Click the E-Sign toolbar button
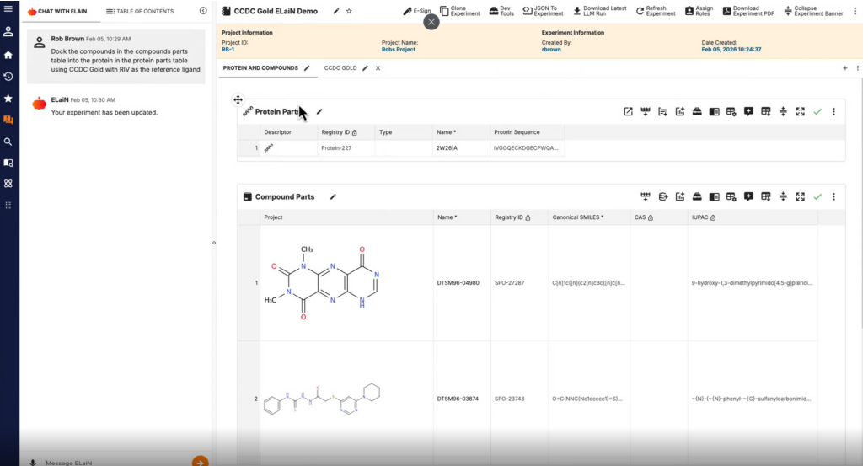Image resolution: width=868 pixels, height=466 pixels. pos(416,12)
